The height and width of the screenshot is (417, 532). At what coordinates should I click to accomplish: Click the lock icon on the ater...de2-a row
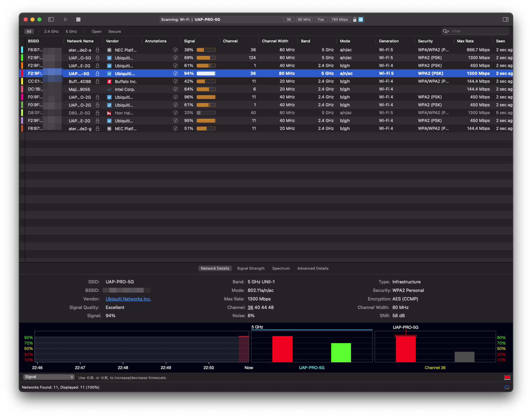point(98,50)
